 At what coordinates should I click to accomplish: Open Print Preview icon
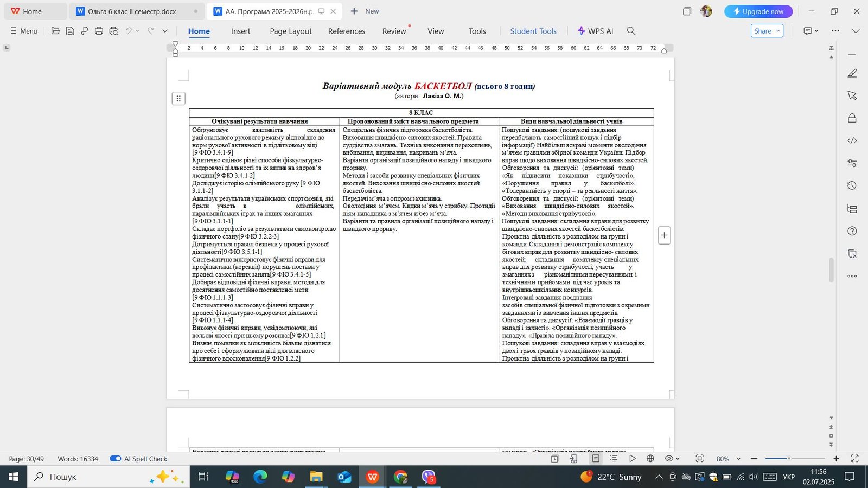coord(113,31)
